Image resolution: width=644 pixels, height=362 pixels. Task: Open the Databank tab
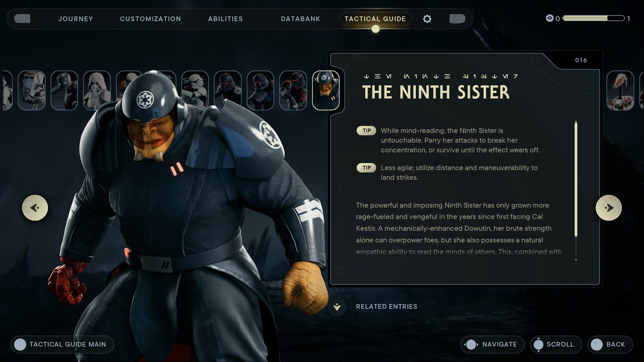300,19
